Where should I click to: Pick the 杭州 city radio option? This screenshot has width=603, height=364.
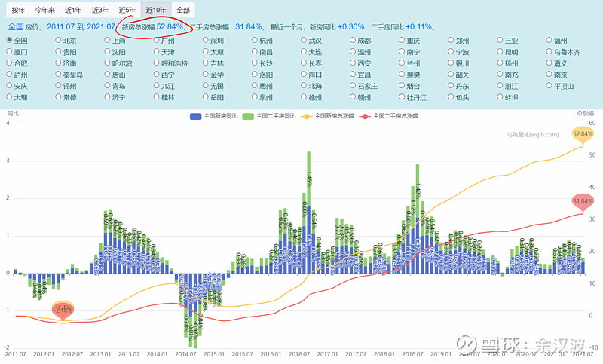click(x=253, y=41)
